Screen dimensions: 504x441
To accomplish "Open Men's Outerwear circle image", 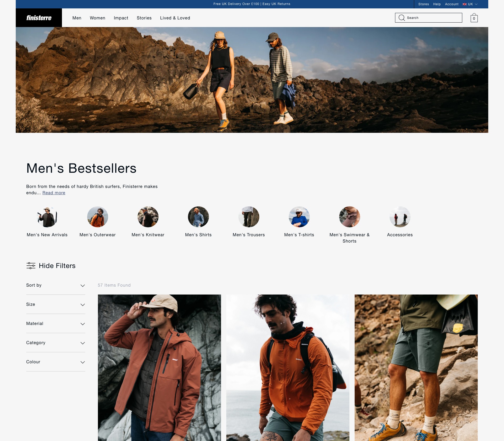I will point(98,217).
